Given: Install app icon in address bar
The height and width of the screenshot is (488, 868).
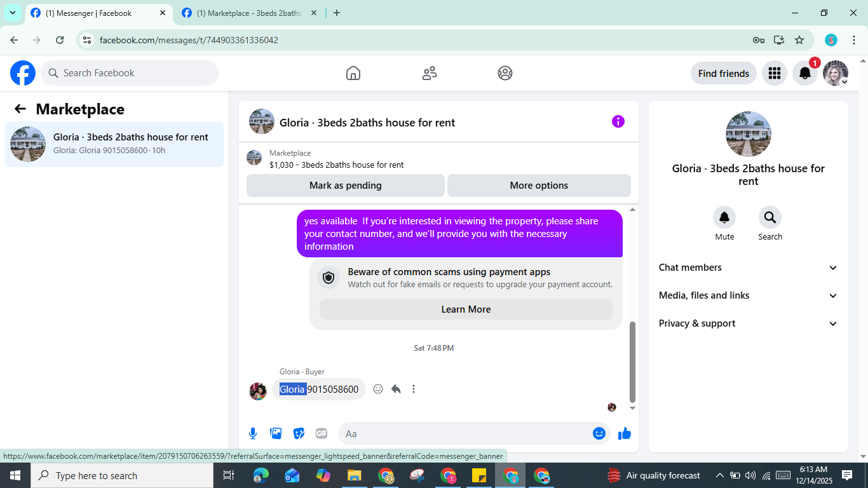Looking at the screenshot, I should [x=779, y=40].
